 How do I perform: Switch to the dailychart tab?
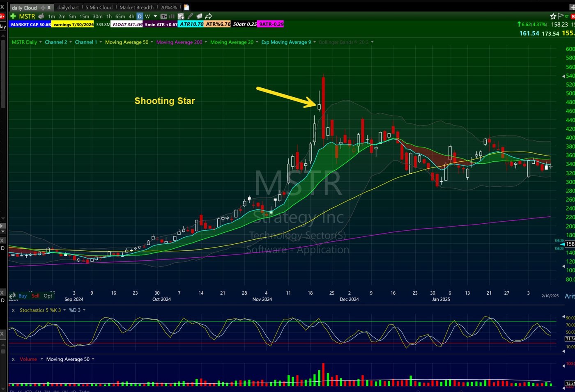(x=68, y=7)
